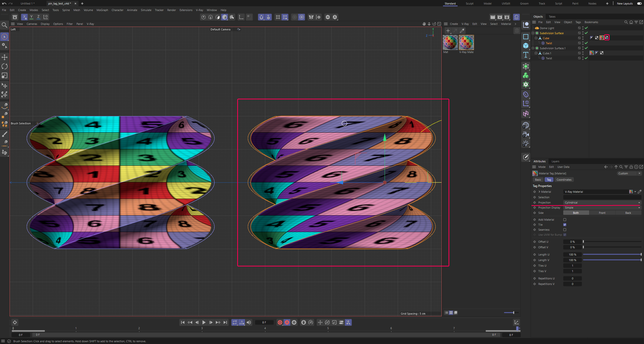Switch to Polygons mode in toolbar

coord(218,17)
